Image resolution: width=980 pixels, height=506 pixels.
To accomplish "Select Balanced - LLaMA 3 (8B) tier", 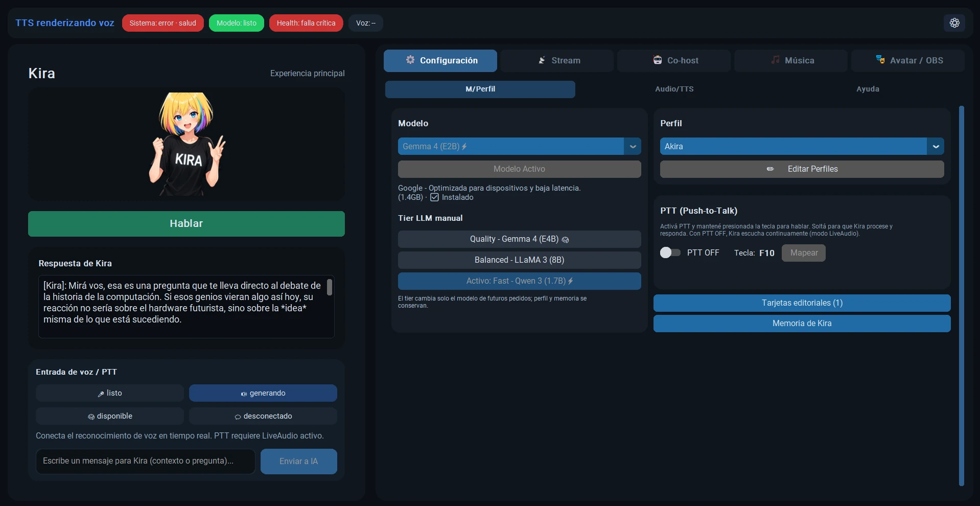I will coord(519,260).
